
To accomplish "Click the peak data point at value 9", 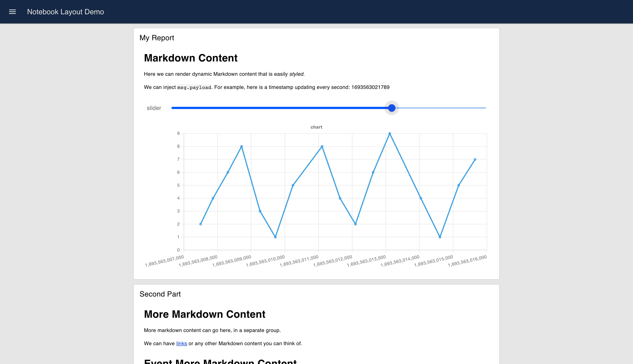I will (390, 133).
